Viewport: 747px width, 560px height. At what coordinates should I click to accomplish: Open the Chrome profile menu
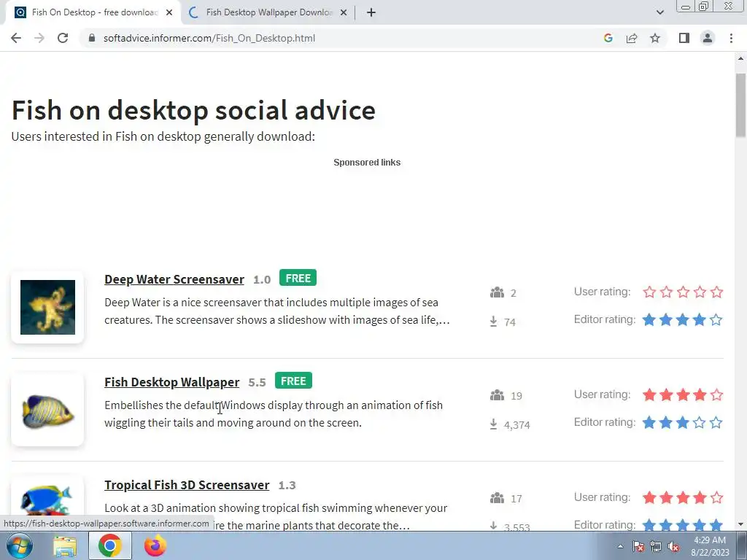[x=708, y=38]
